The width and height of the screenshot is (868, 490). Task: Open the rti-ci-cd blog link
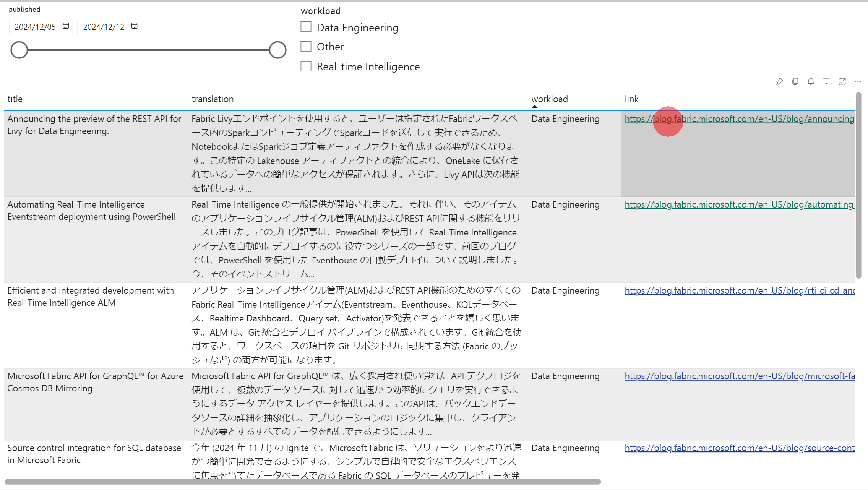click(x=739, y=290)
